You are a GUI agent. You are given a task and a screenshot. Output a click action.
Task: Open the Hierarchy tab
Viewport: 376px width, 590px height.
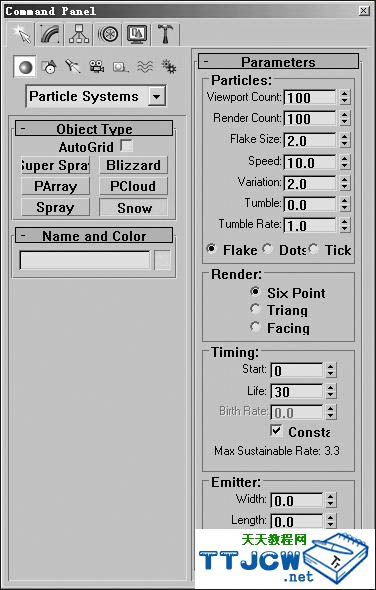[x=79, y=34]
